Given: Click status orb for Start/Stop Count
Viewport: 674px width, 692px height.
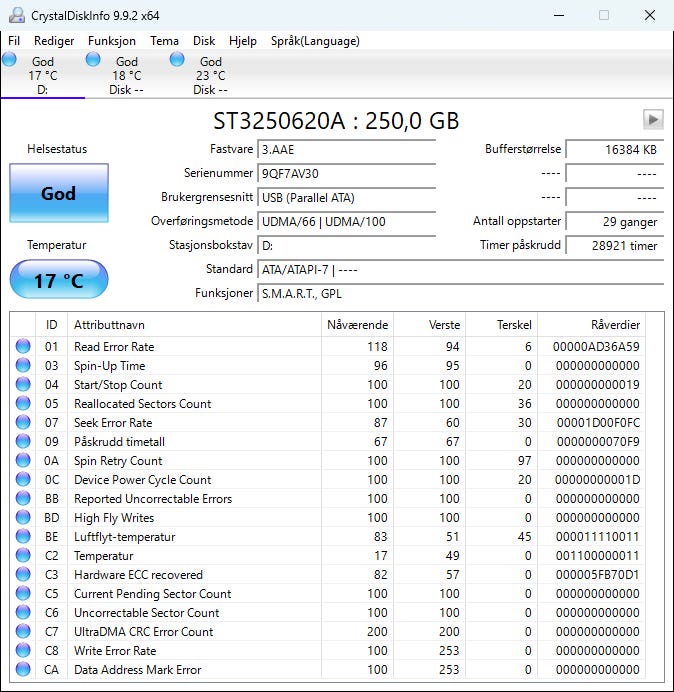Looking at the screenshot, I should coord(23,384).
